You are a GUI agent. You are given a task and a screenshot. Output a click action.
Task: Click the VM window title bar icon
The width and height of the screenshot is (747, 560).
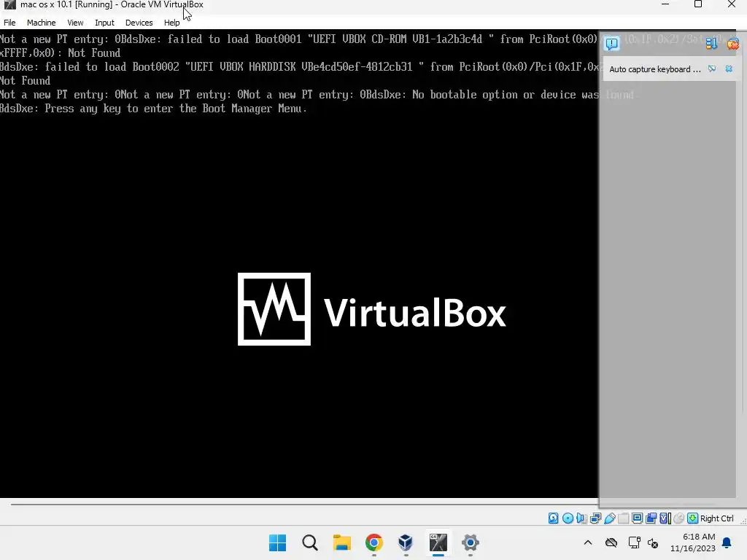point(9,5)
